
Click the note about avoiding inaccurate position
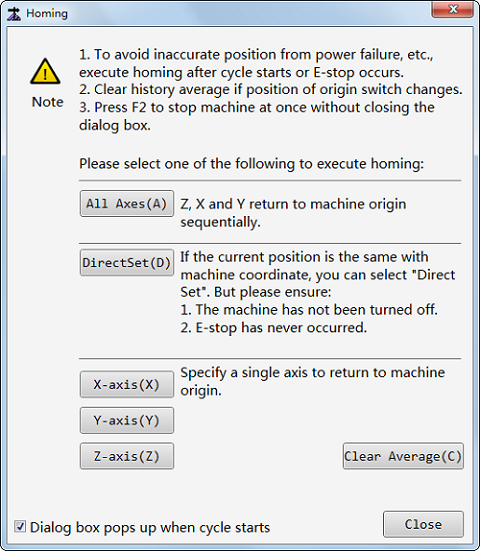256,63
